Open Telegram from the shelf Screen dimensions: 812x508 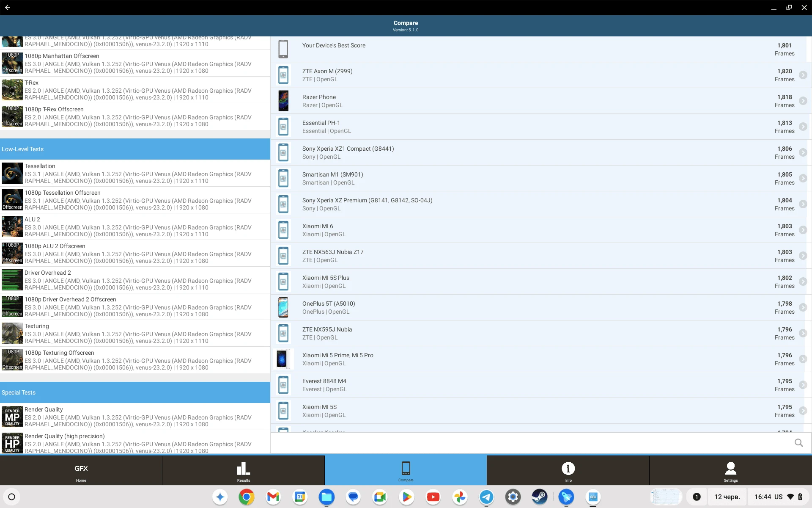coord(486,497)
